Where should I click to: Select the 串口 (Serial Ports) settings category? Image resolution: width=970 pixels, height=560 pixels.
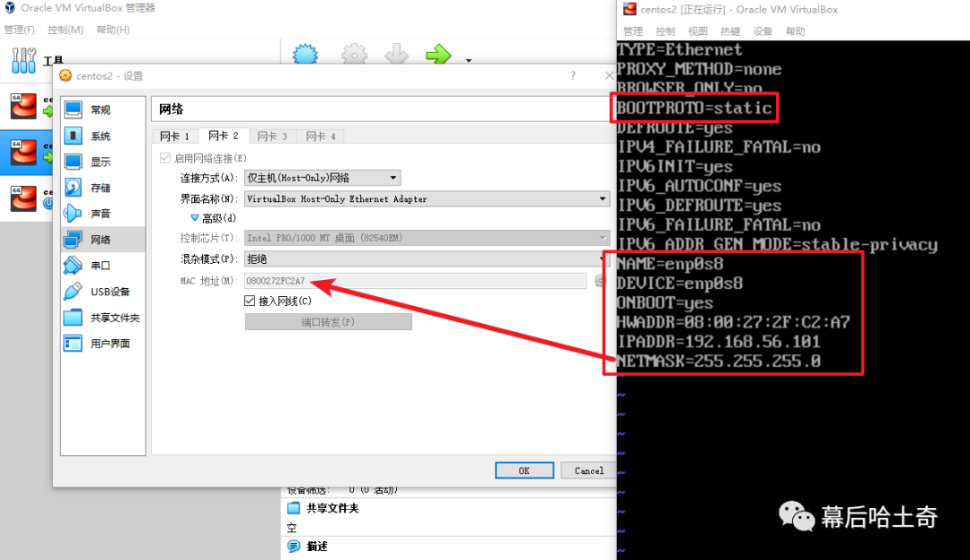(x=99, y=266)
